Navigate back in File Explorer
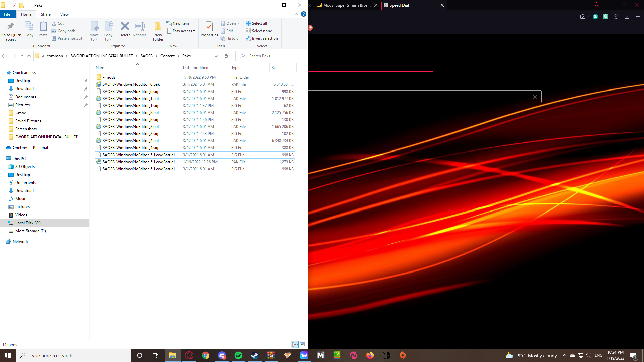Screen dimensions: 644x362 tap(4, 56)
